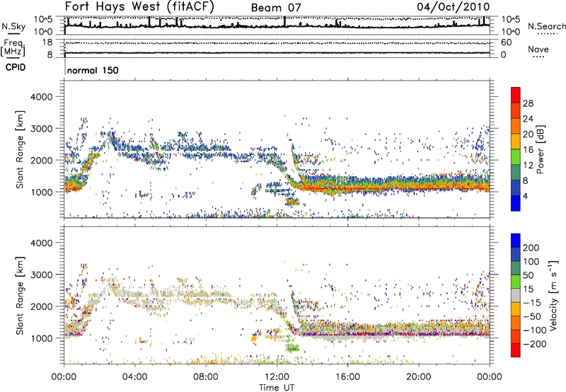This screenshot has height=392, width=566.
Task: Click the 'Freq. [MHz]' label
Action: 13,47
